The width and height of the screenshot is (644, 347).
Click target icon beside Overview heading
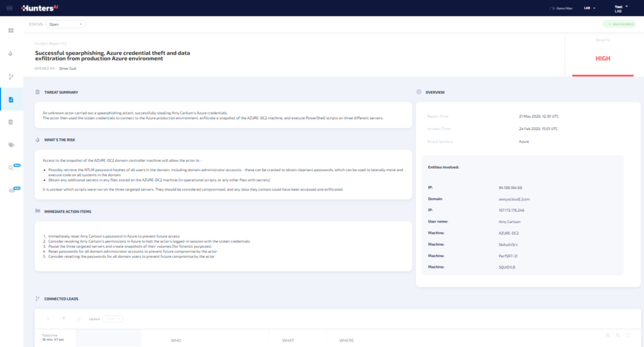coord(418,92)
